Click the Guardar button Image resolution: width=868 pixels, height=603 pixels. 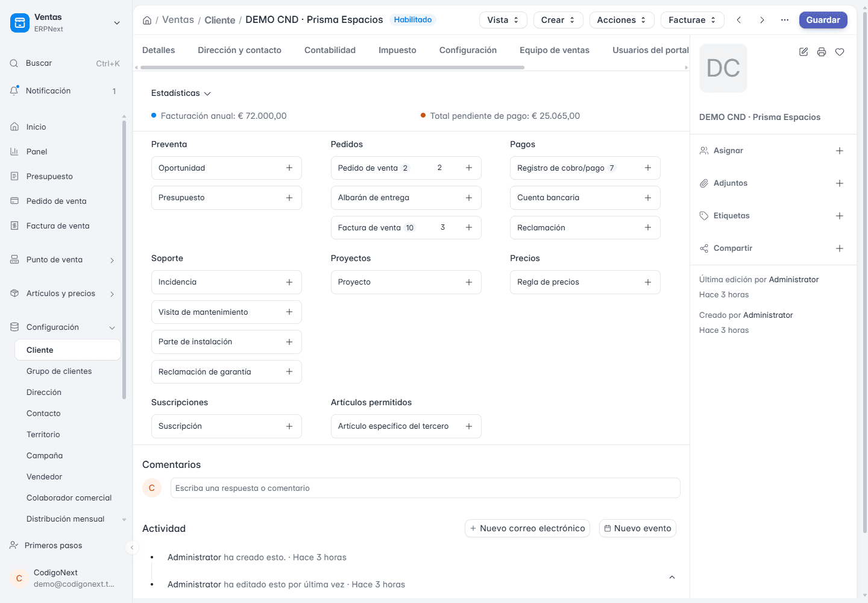[x=823, y=20]
